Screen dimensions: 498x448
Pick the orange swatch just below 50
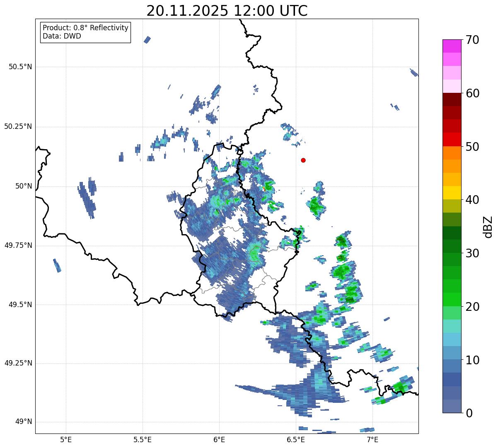pyautogui.click(x=452, y=153)
